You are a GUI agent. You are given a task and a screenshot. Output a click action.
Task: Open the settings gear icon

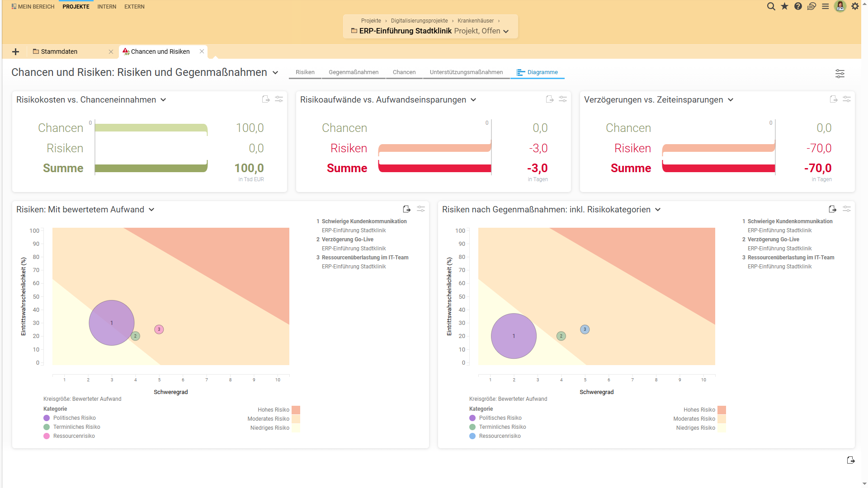855,6
